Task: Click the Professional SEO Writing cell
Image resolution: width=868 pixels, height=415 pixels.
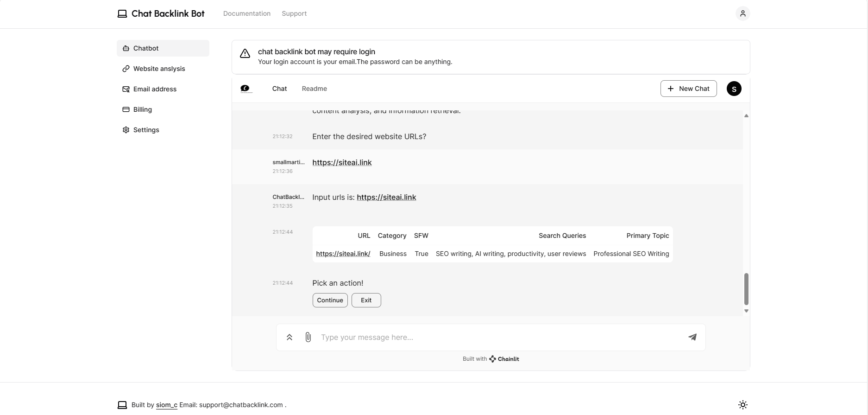Action: (x=631, y=254)
